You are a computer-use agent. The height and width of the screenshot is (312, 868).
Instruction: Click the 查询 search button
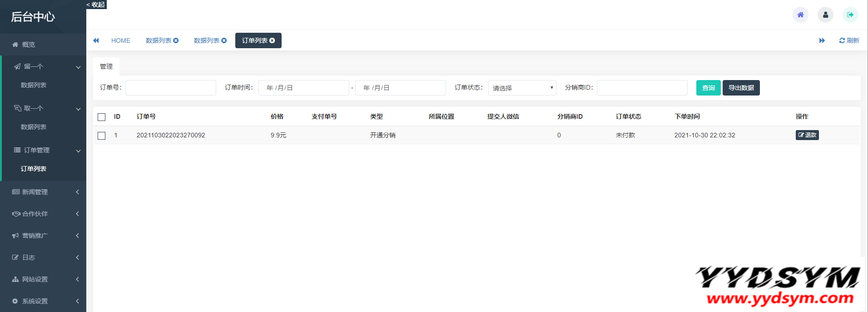pos(708,88)
